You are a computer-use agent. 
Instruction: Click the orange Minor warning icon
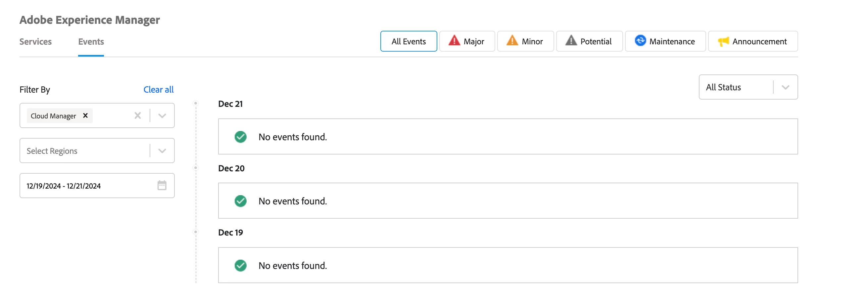512,41
